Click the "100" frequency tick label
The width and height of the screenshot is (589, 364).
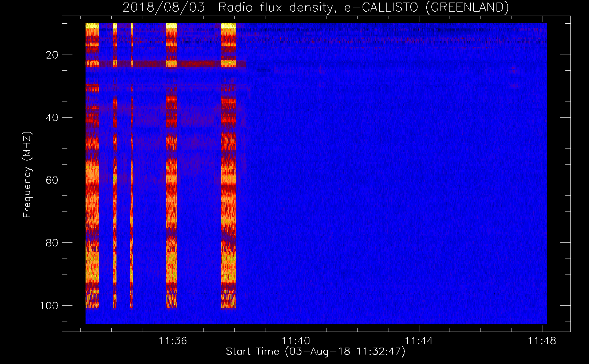pyautogui.click(x=49, y=305)
